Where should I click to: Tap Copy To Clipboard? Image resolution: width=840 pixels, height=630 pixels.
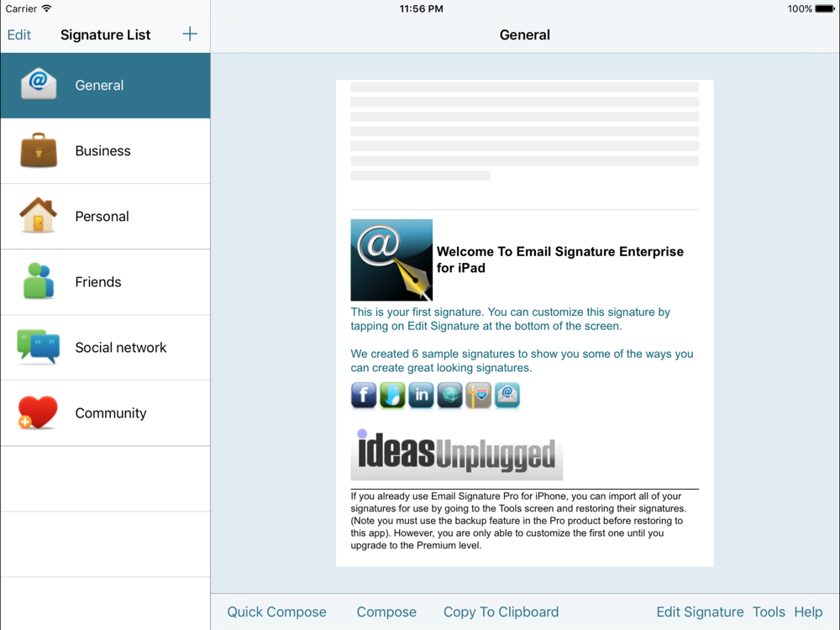pos(501,612)
